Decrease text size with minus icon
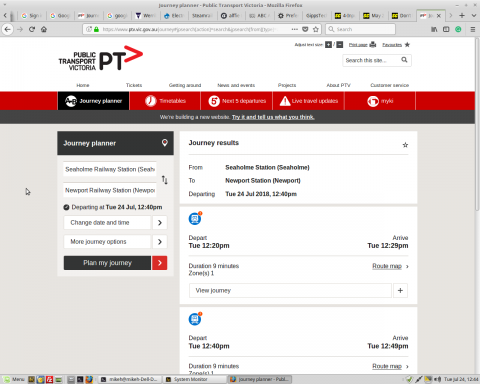This screenshot has height=384, width=480. (x=339, y=45)
